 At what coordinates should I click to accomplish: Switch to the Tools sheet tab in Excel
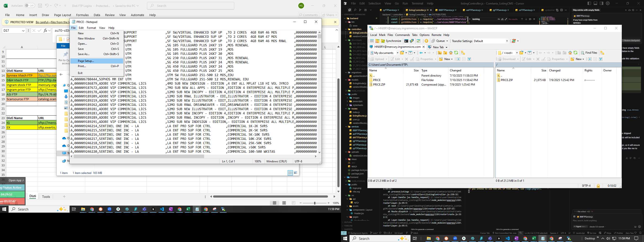click(x=46, y=197)
